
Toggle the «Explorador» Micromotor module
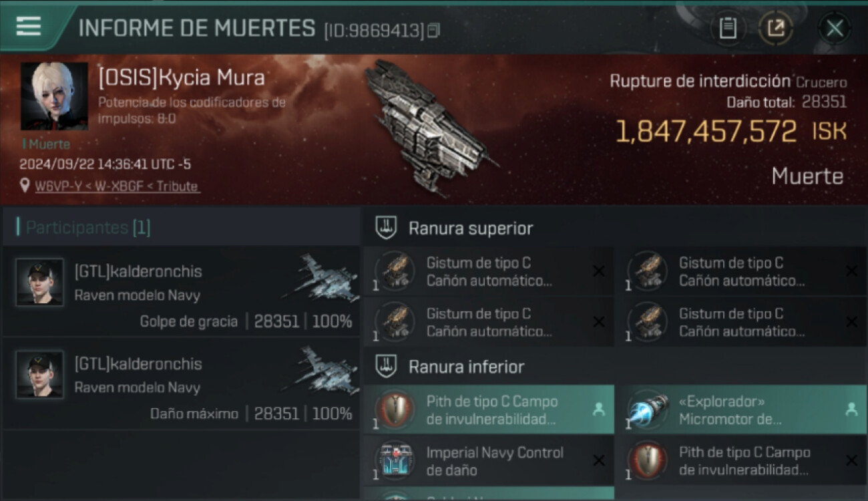point(741,410)
